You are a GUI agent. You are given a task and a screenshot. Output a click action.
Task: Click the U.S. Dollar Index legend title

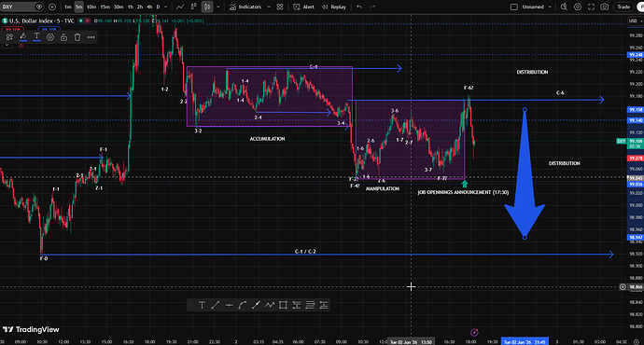(42, 21)
